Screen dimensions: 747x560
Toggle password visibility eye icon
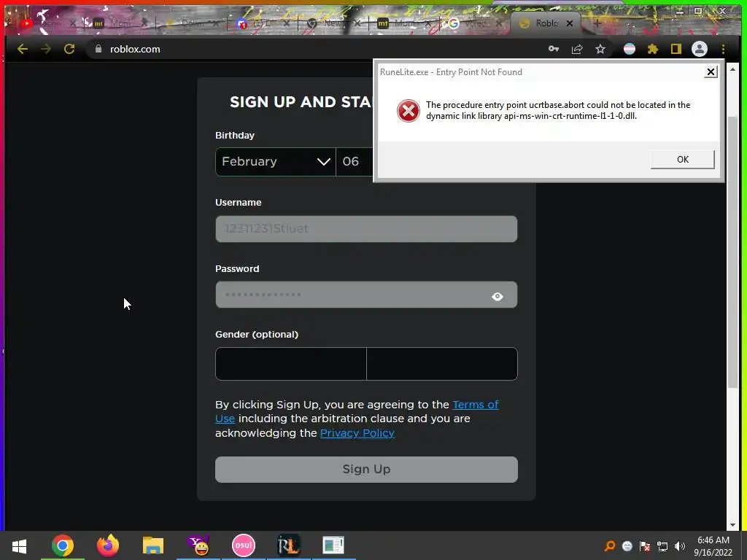[x=498, y=296]
